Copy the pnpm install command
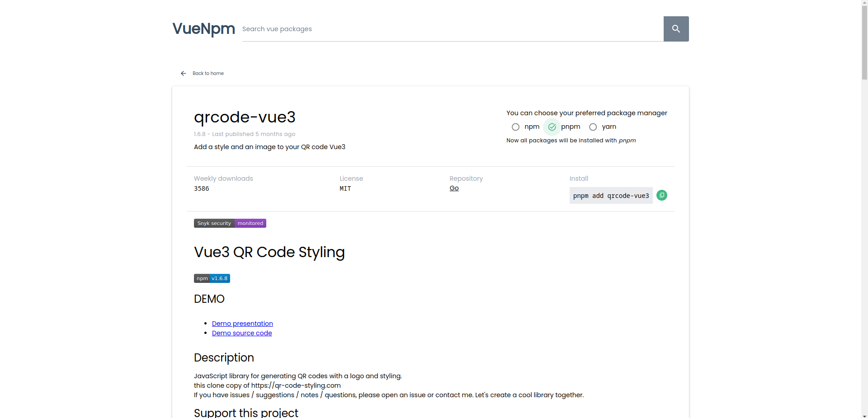Viewport: 868px width, 418px height. 661,195
